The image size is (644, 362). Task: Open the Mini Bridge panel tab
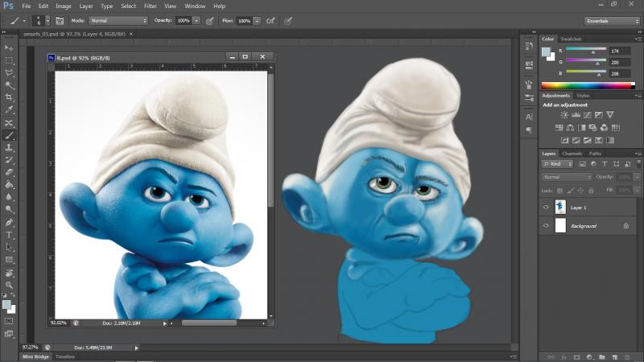(x=35, y=356)
